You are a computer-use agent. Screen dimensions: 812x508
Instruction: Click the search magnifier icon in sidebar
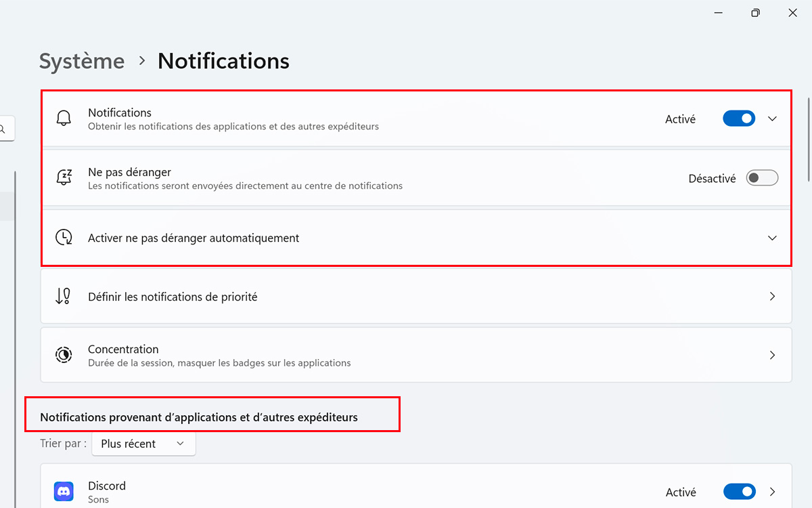(3, 129)
